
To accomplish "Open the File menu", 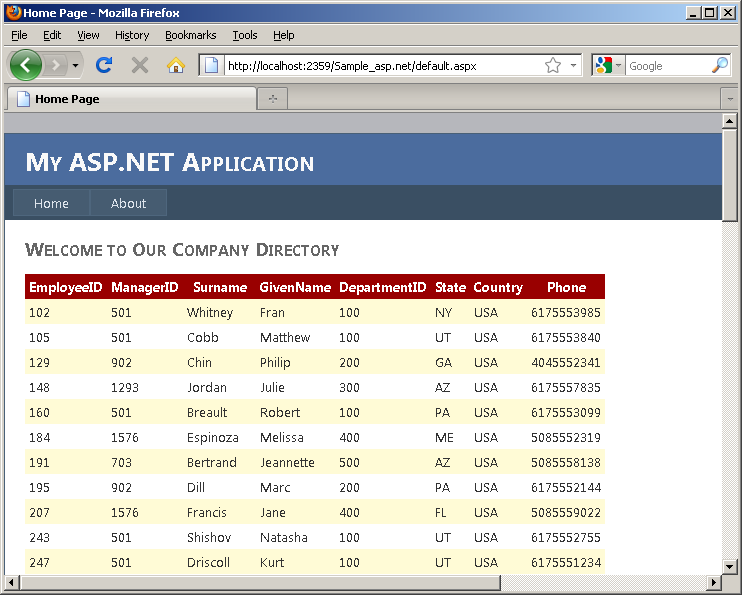I will click(19, 35).
